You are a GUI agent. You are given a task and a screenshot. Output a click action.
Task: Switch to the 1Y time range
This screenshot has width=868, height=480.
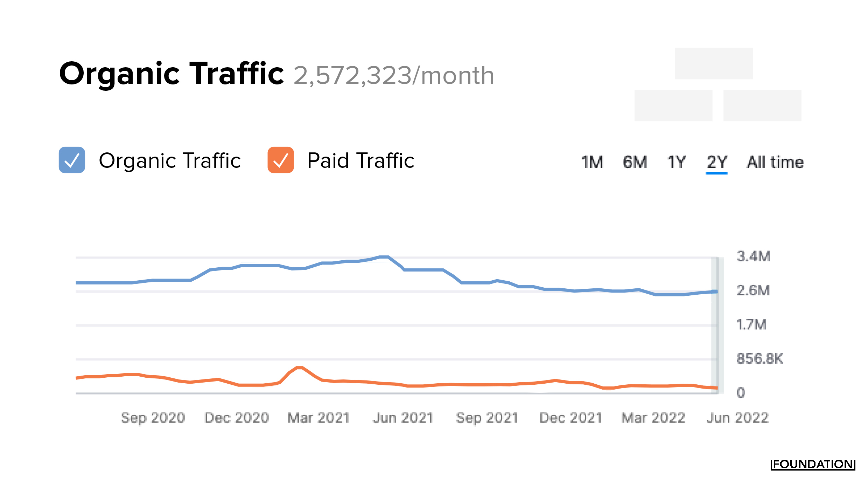676,162
